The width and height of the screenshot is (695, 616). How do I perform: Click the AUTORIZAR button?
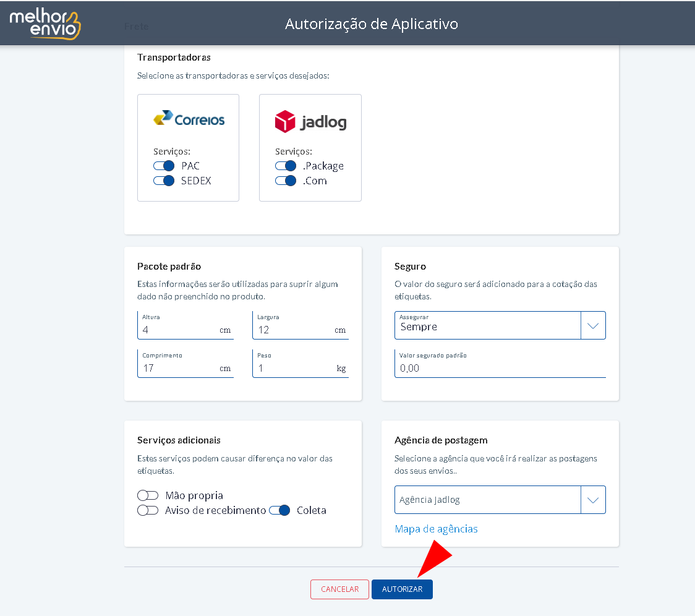[402, 589]
